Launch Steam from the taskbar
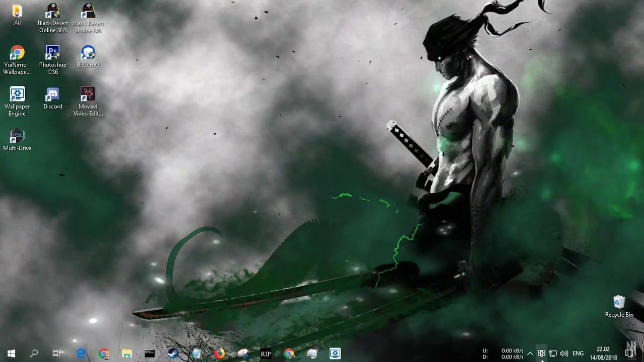Viewport: 644px width, 362px height. tap(173, 353)
